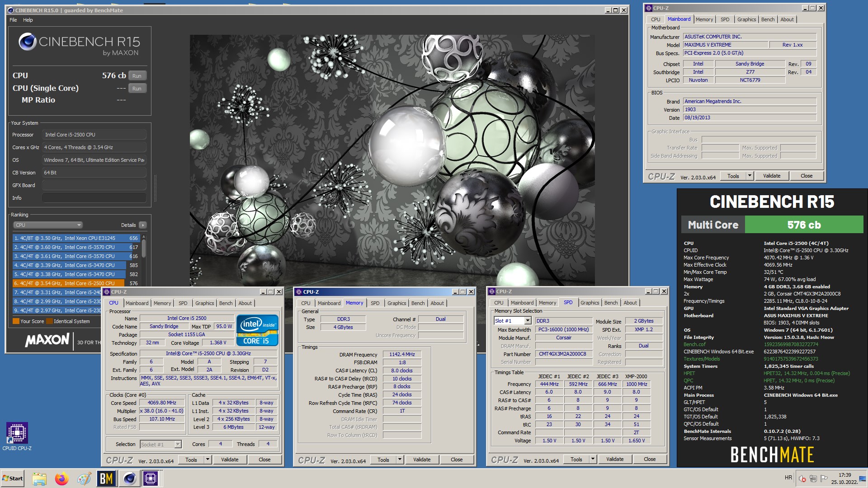Select ranking row Intel Xeon CPU E31245
The height and width of the screenshot is (488, 868).
[76, 238]
